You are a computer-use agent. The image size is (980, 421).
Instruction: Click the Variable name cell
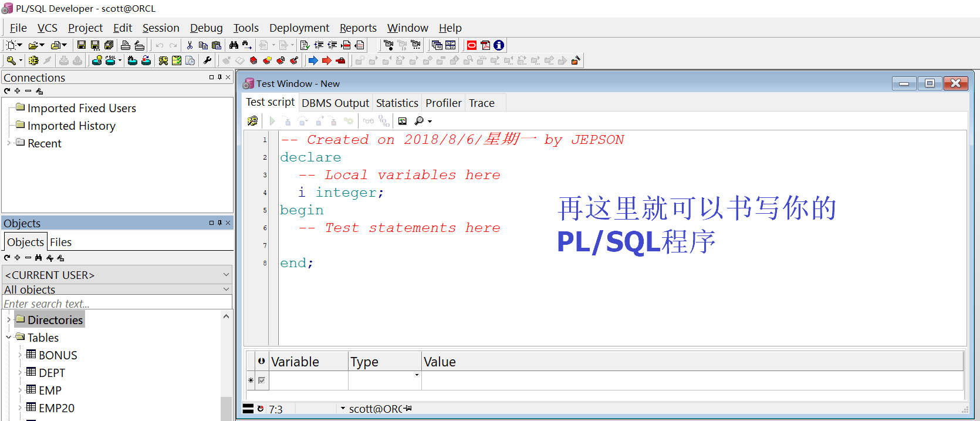tap(309, 380)
